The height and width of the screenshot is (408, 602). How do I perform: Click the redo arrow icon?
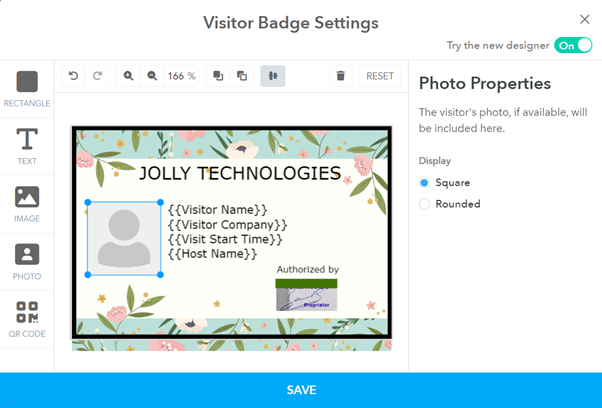(x=97, y=76)
